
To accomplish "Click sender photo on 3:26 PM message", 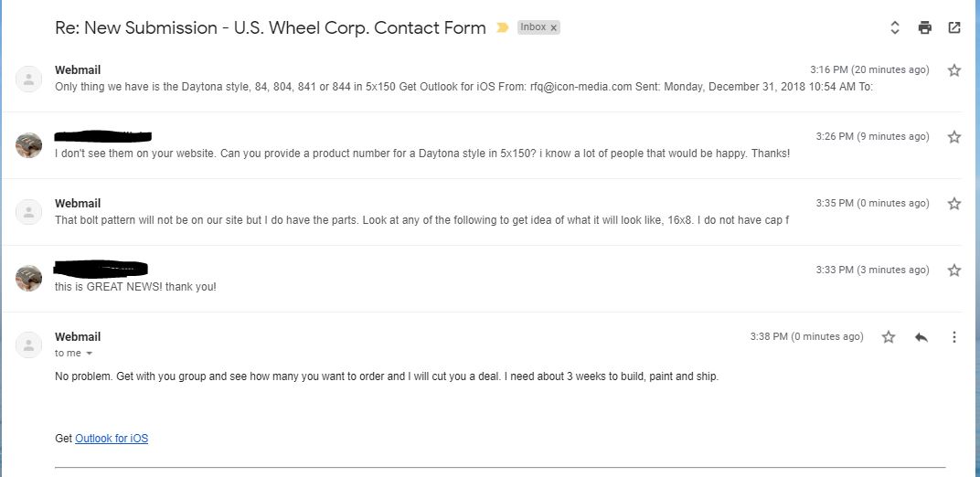I will pyautogui.click(x=29, y=144).
